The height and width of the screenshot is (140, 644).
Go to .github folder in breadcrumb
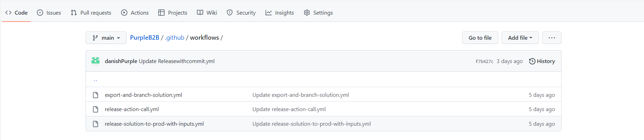[175, 38]
